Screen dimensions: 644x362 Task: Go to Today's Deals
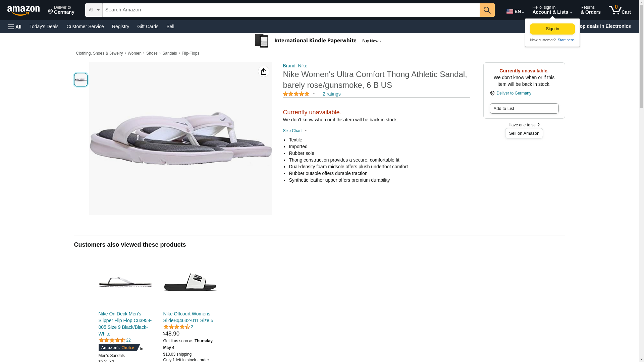tap(44, 26)
